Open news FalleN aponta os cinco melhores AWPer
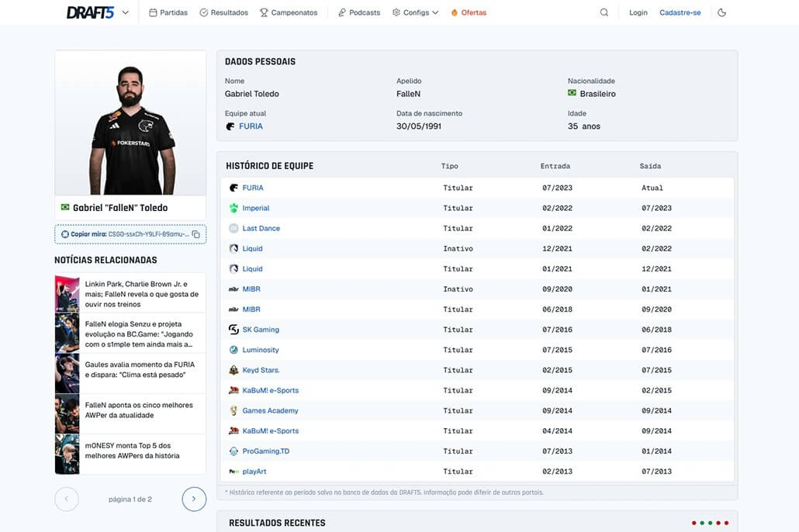This screenshot has width=799, height=532. pyautogui.click(x=139, y=410)
